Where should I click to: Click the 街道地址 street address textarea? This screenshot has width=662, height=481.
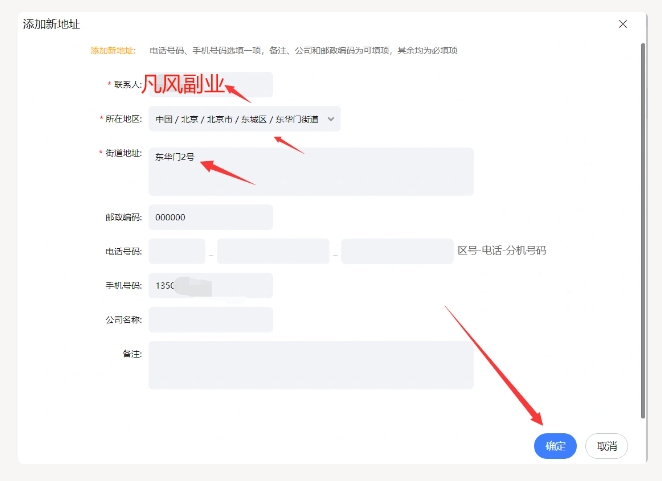point(311,171)
